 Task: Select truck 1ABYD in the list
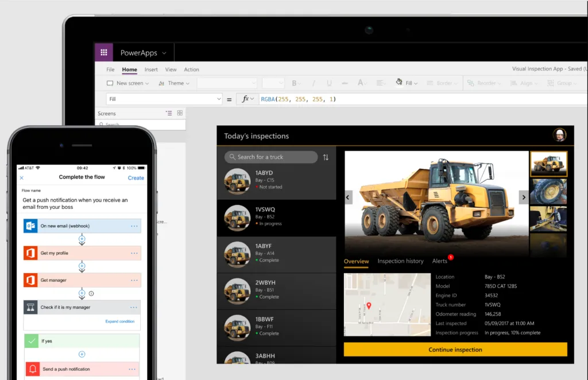(x=276, y=181)
